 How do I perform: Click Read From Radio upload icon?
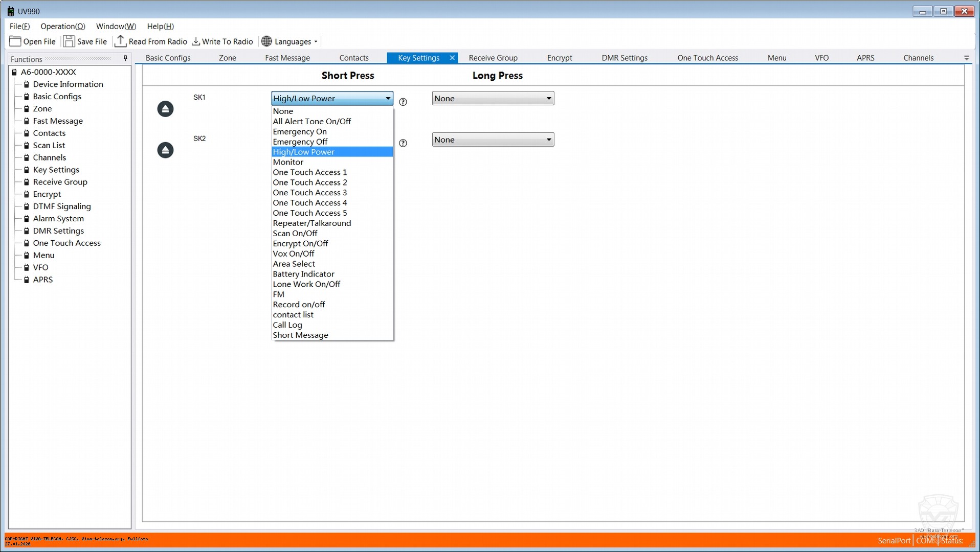tap(121, 41)
